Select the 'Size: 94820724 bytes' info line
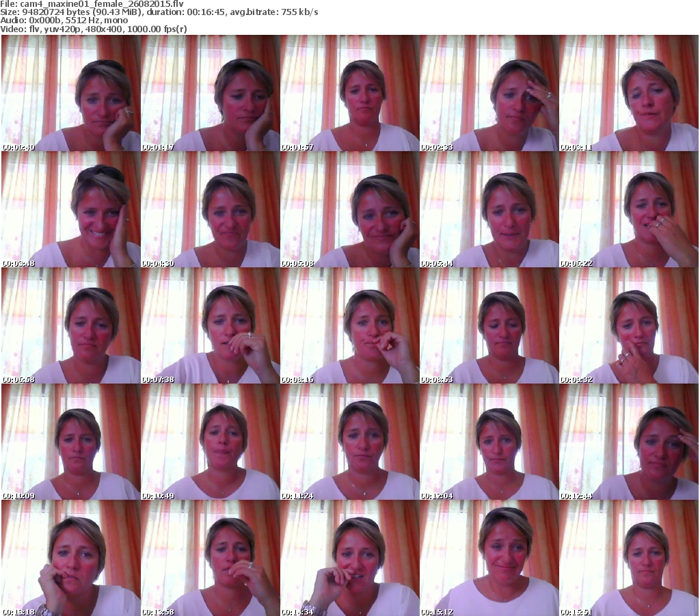Image resolution: width=700 pixels, height=616 pixels. 159,12
